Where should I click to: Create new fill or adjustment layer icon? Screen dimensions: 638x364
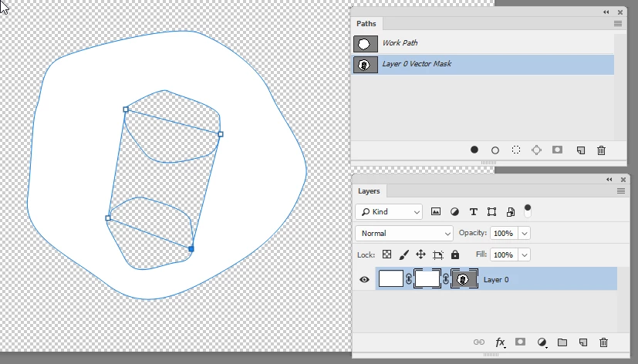(542, 342)
